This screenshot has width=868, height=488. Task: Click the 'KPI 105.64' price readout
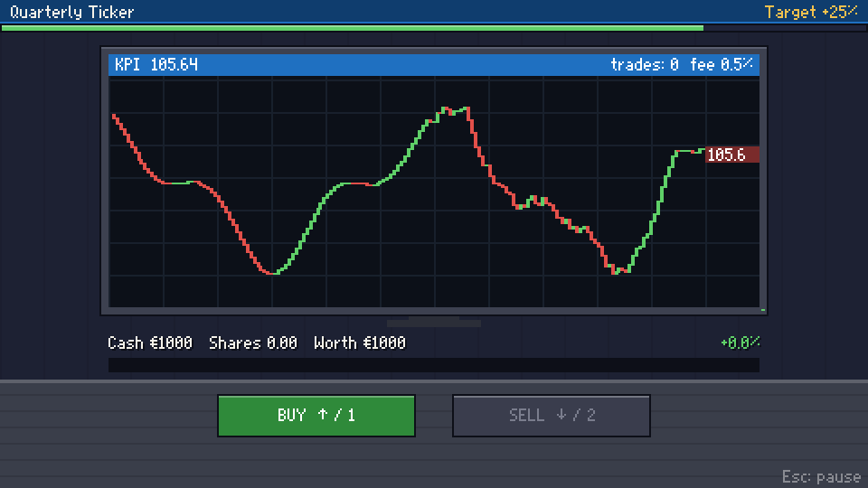(156, 65)
